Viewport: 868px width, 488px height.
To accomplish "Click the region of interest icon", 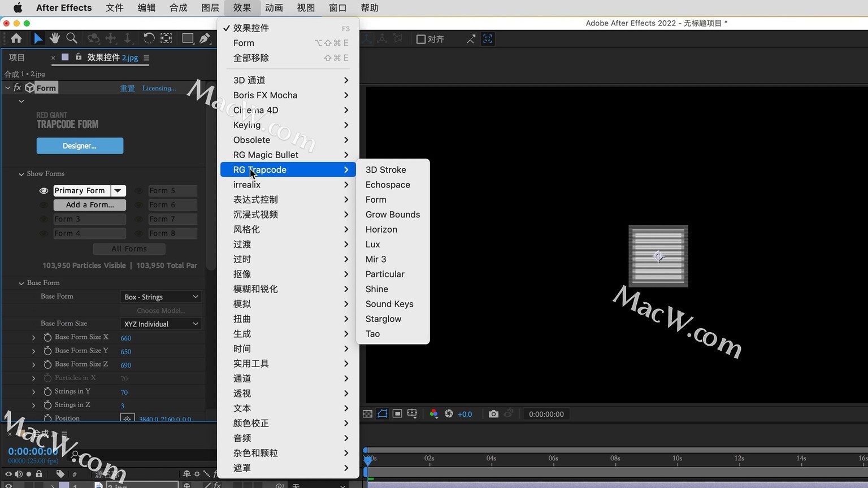I will tap(397, 414).
